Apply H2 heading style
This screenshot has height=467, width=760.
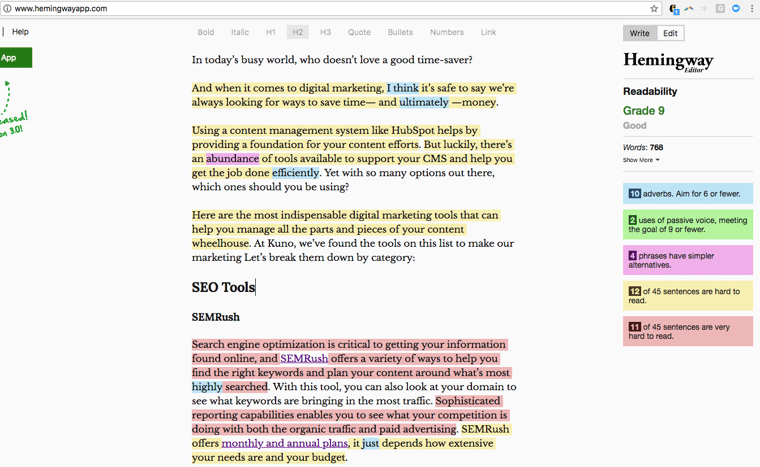[297, 32]
